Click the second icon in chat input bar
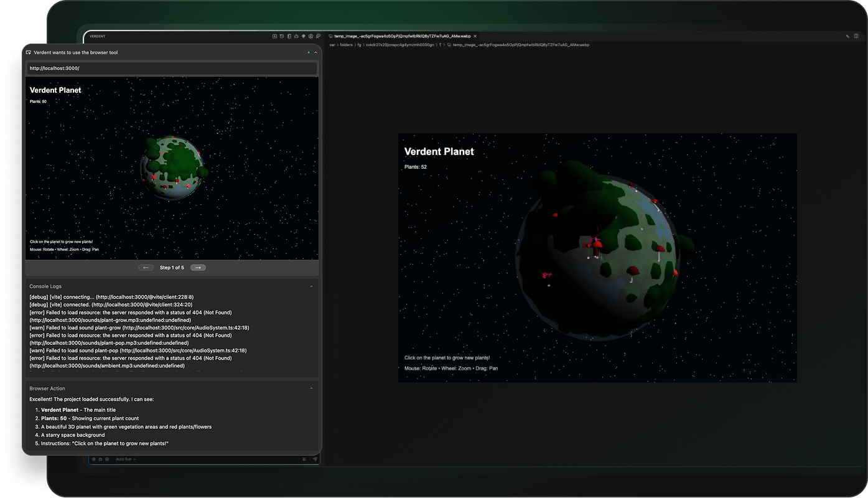 click(x=100, y=459)
